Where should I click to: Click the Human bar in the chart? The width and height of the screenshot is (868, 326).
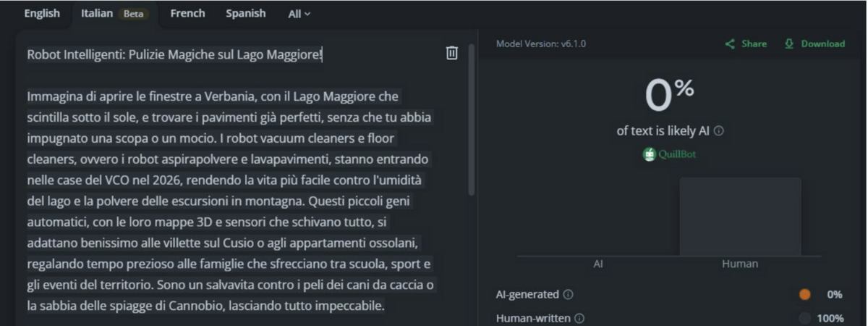coord(740,217)
